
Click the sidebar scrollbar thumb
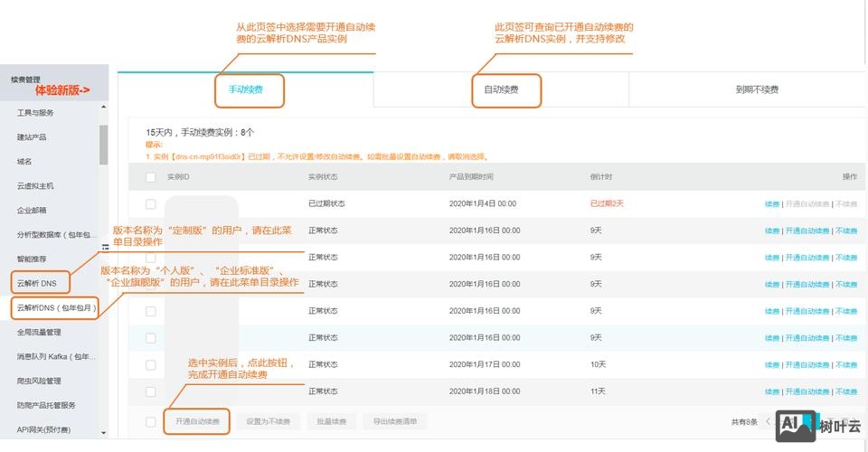coord(103,145)
